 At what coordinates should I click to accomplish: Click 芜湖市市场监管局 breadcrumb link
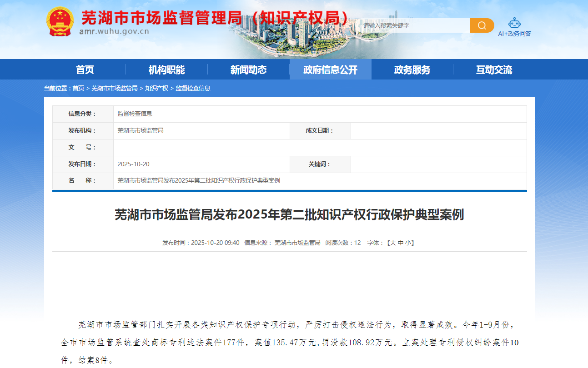pyautogui.click(x=115, y=88)
